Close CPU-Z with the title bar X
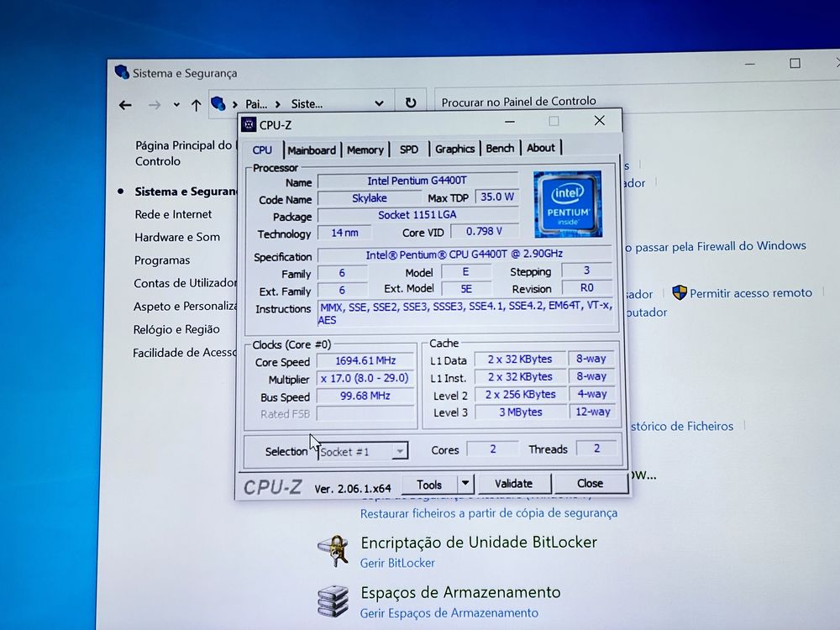 pyautogui.click(x=600, y=120)
